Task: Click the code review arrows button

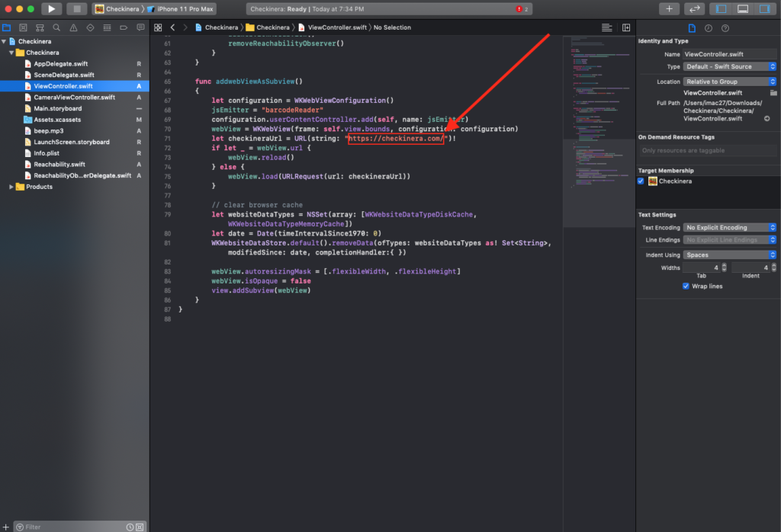Action: tap(694, 9)
